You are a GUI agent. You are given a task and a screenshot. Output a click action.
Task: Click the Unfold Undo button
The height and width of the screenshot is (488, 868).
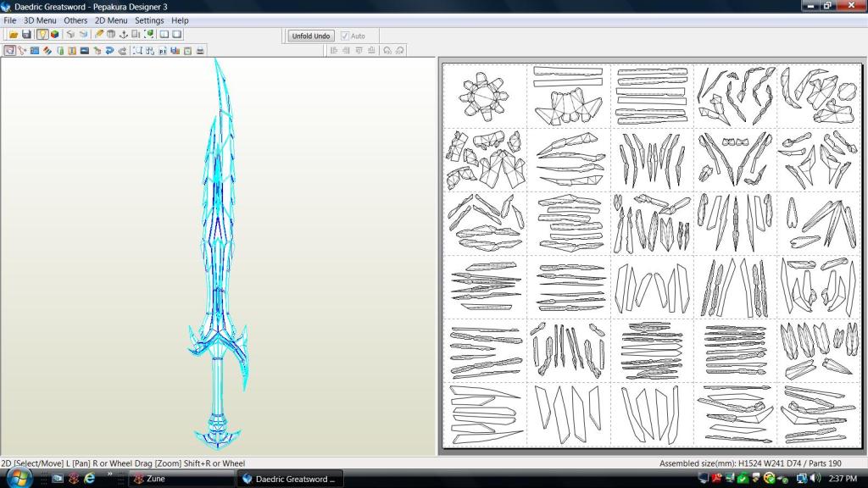pyautogui.click(x=310, y=36)
